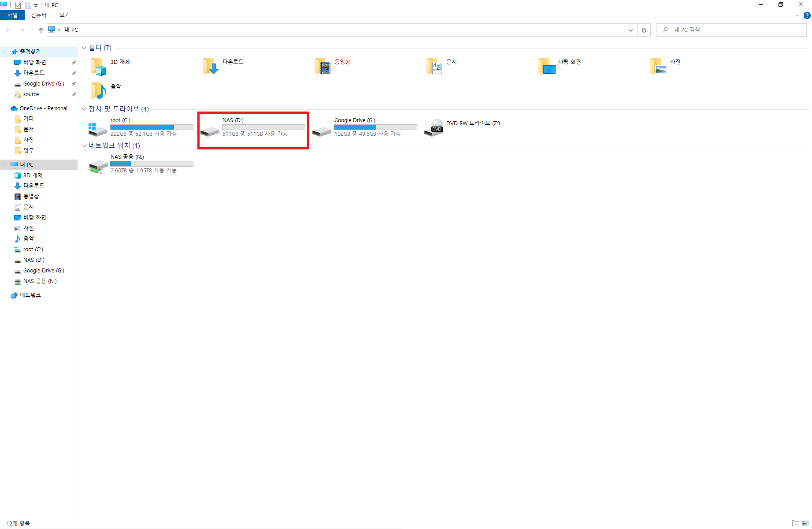Open the 동영상 folder icon
The height and width of the screenshot is (529, 812).
pos(323,67)
